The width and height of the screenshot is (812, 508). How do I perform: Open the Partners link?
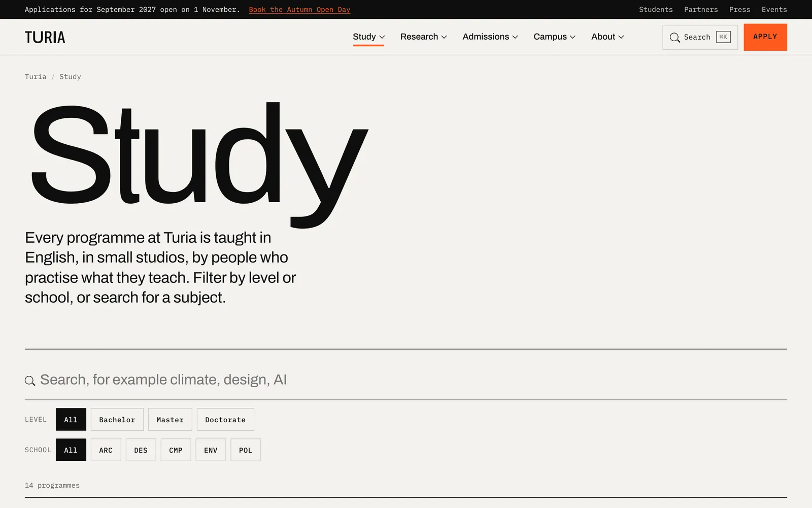pos(701,10)
